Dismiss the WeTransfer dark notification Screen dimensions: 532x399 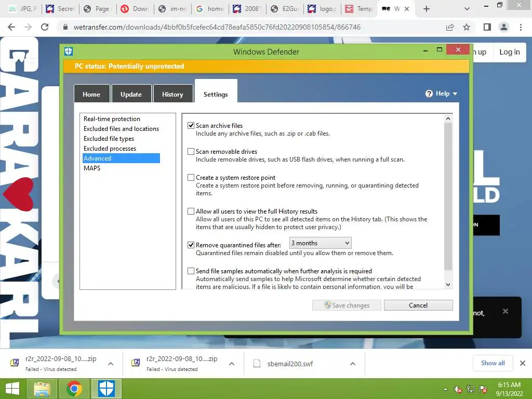[505, 311]
